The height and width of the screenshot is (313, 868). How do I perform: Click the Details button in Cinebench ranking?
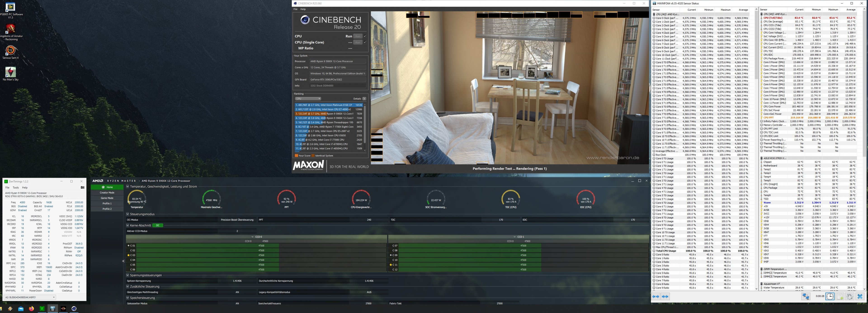pos(364,99)
